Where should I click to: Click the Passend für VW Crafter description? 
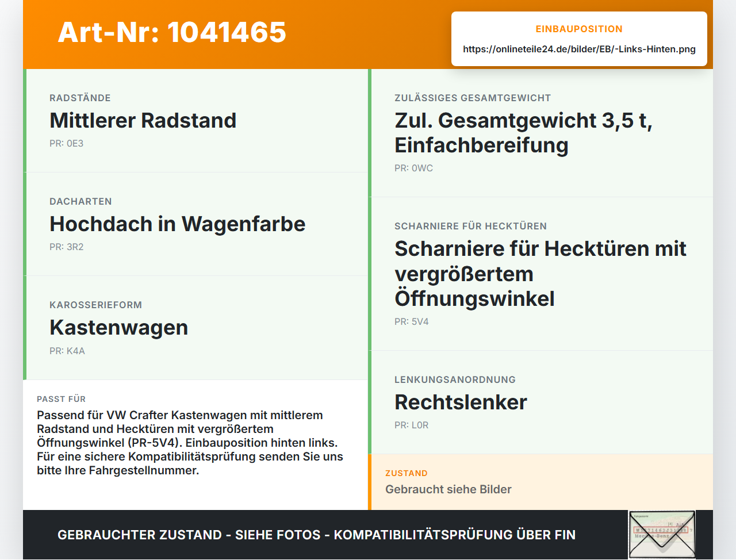coord(190,443)
